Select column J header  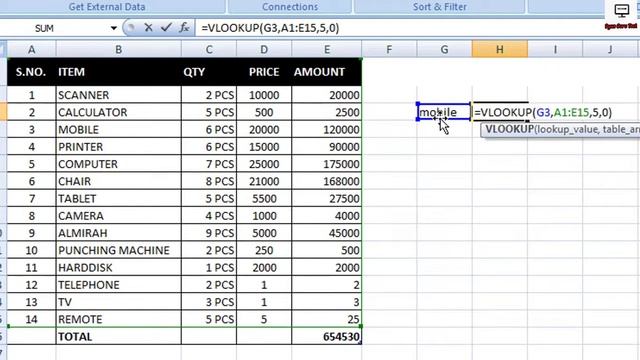[x=610, y=49]
